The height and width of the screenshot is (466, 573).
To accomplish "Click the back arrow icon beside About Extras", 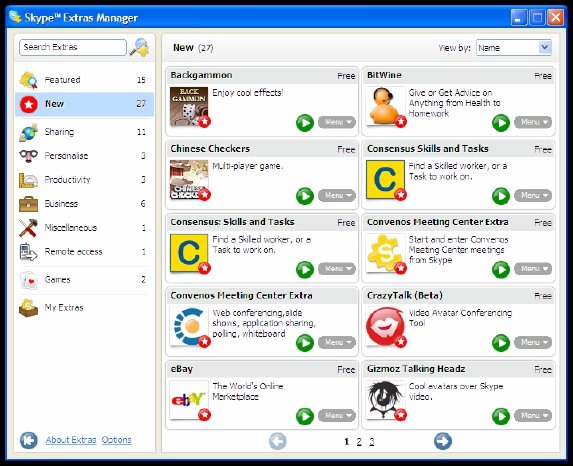I will [29, 440].
